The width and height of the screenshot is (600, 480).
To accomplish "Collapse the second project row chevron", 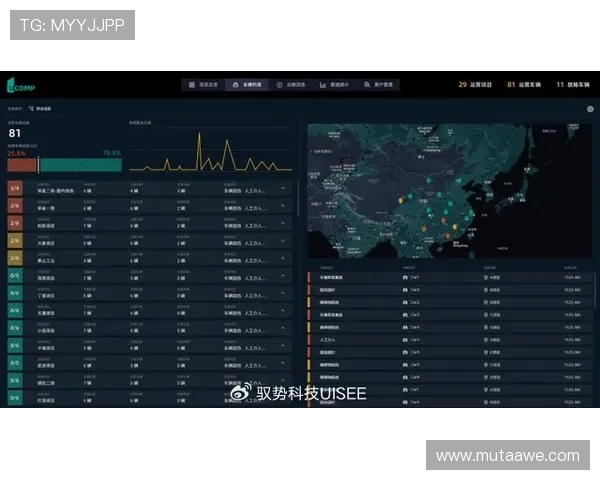I will [x=282, y=207].
